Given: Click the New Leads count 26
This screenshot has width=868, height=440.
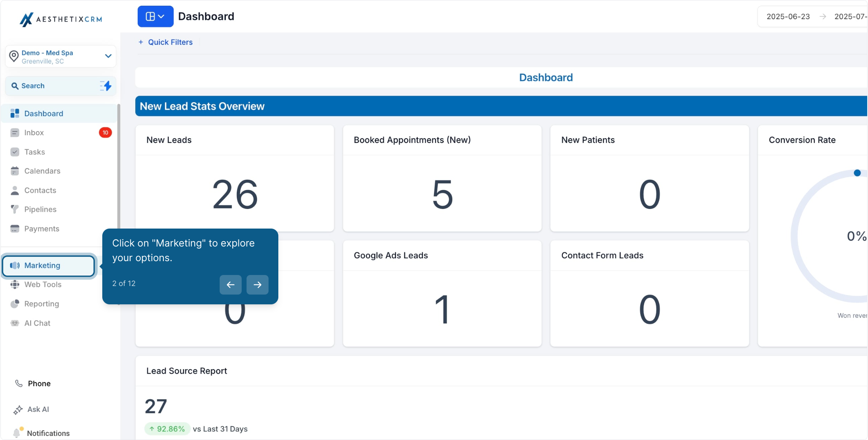Looking at the screenshot, I should [235, 195].
